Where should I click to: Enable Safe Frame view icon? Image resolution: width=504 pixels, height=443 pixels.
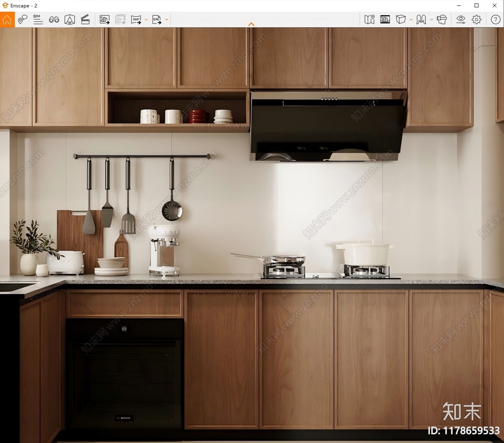coord(385,19)
